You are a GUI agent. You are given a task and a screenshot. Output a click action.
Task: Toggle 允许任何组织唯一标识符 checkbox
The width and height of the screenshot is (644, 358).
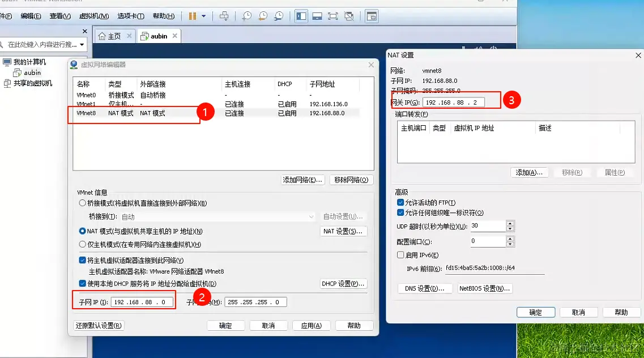(400, 212)
